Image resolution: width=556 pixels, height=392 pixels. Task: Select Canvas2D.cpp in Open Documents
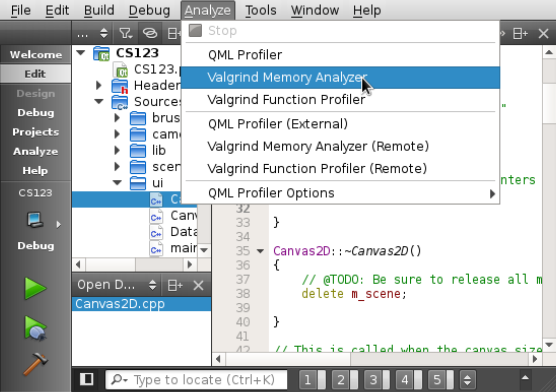[141, 304]
